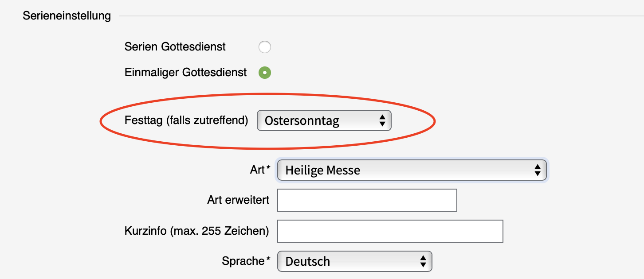
Task: Click the Serien Gottesdienst label text
Action: tap(175, 46)
